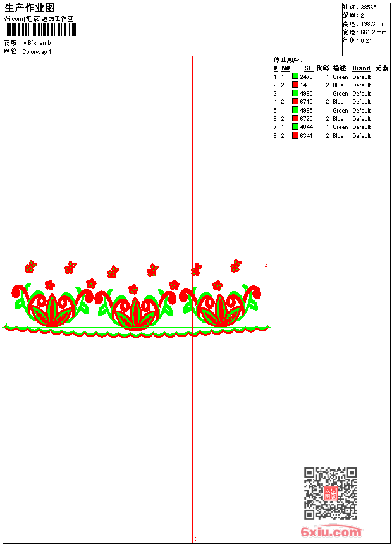Select the Default brand in the 4980 row

click(362, 94)
